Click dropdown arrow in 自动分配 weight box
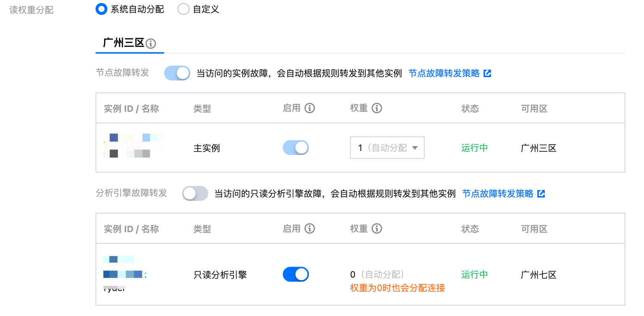644x316 pixels. point(415,148)
